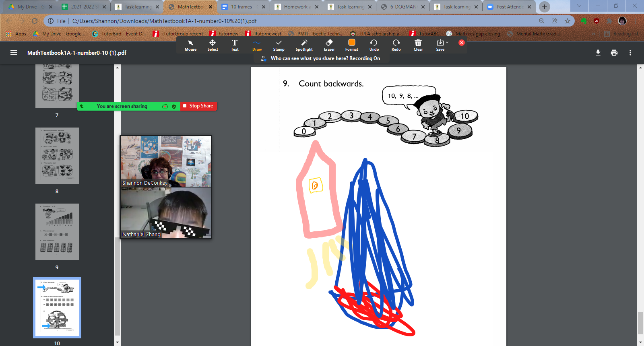
Task: Click the Stop Share button
Action: (198, 106)
